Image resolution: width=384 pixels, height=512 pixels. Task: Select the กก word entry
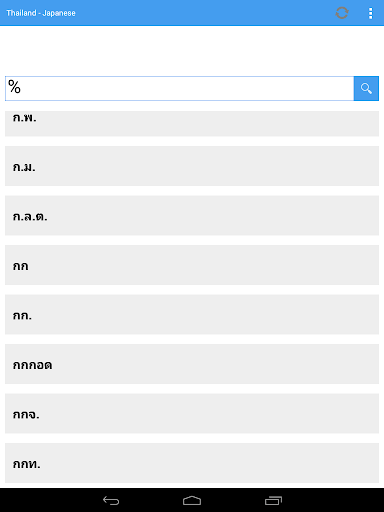tap(192, 265)
